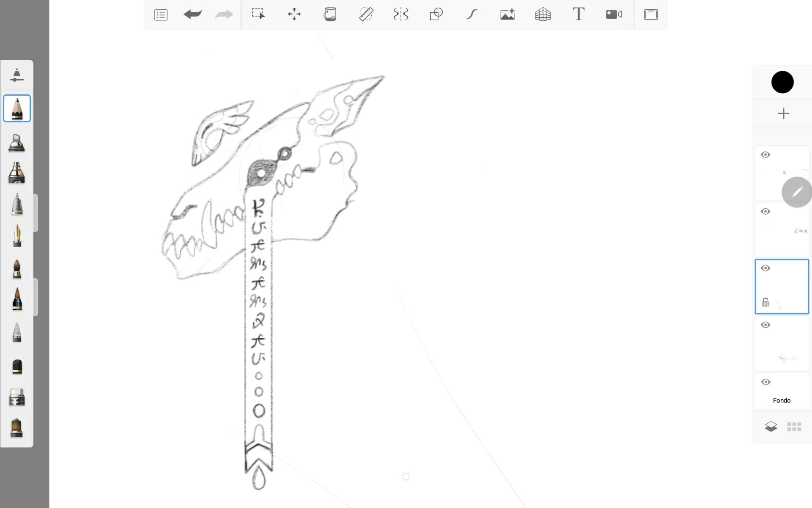The width and height of the screenshot is (812, 508).
Task: Toggle visibility of the top layer
Action: pos(765,155)
